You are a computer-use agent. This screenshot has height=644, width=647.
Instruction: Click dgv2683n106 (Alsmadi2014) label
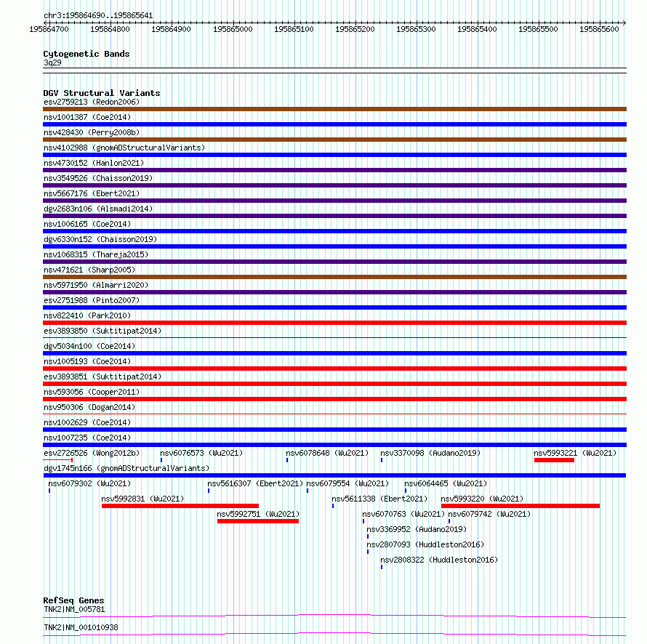pyautogui.click(x=98, y=209)
